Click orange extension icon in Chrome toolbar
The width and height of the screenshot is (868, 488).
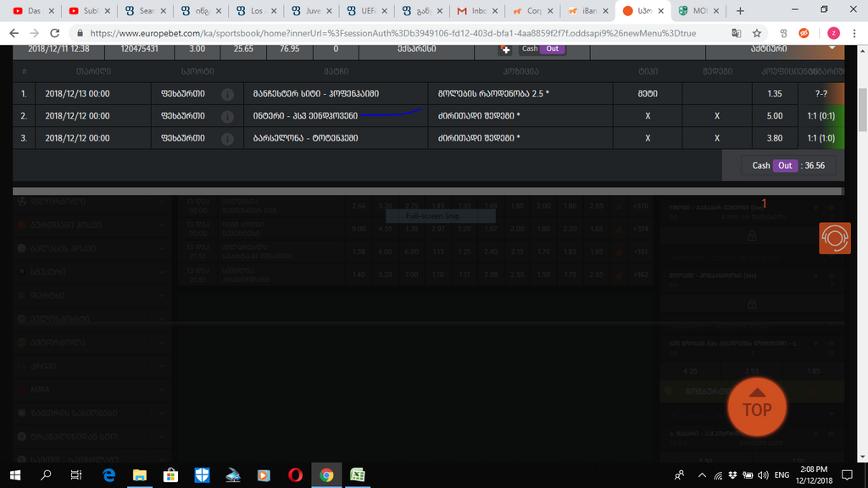pos(804,33)
